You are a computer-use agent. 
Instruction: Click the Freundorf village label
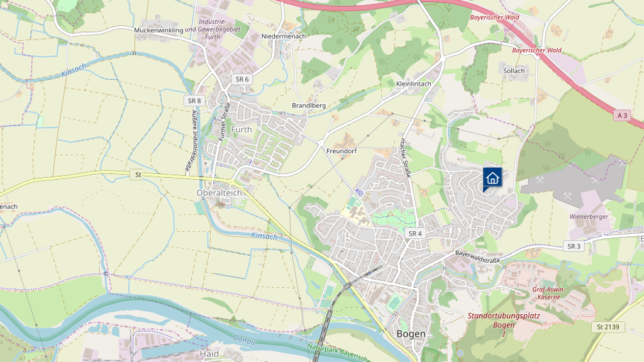tap(341, 151)
